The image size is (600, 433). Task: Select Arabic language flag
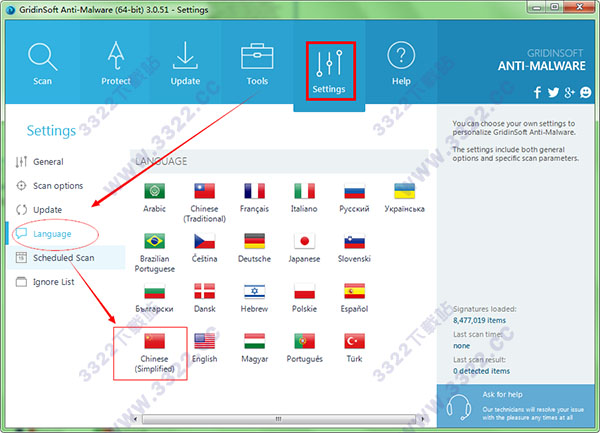click(x=155, y=191)
